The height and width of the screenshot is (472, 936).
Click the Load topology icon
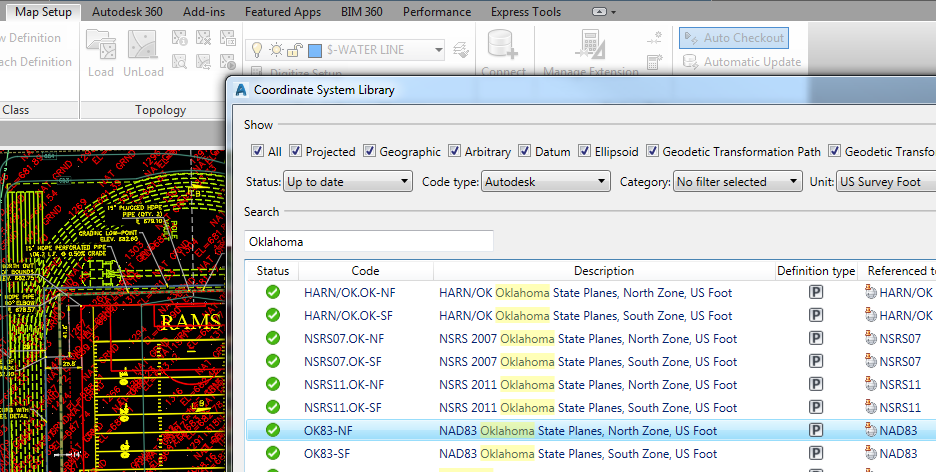click(100, 45)
